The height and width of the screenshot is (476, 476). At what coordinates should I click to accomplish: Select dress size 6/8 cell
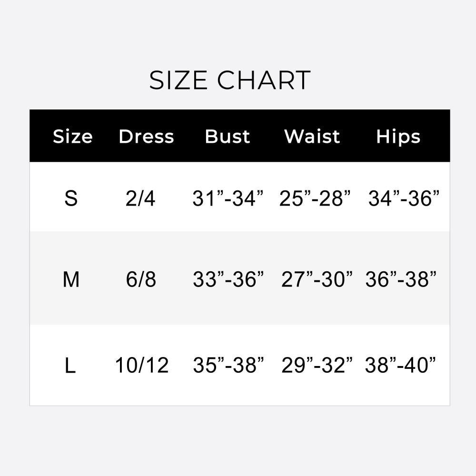coord(141,279)
